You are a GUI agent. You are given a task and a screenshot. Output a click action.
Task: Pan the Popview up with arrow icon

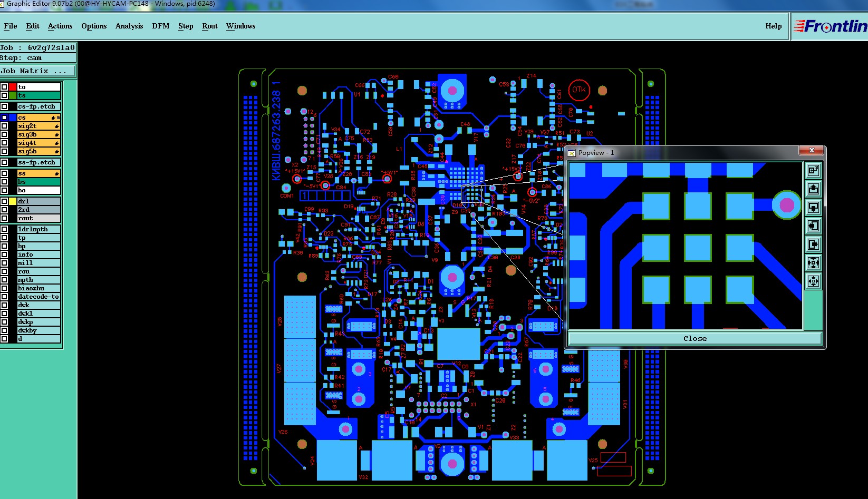coord(813,189)
